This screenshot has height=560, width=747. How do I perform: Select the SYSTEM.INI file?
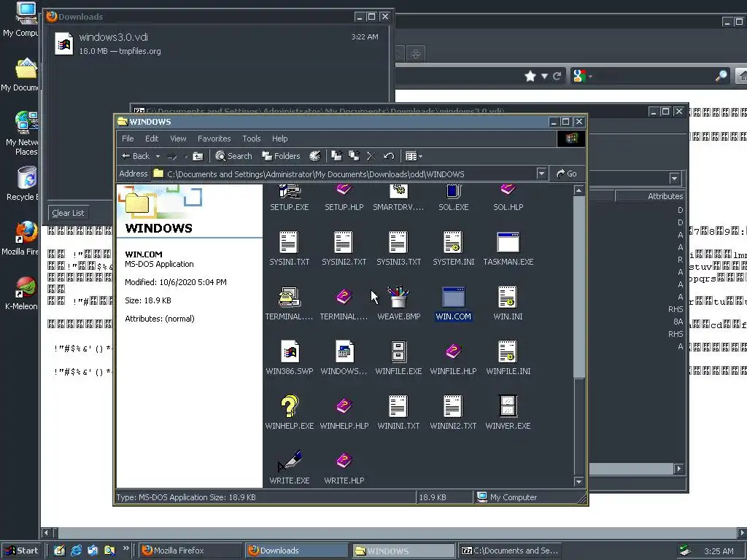[453, 249]
